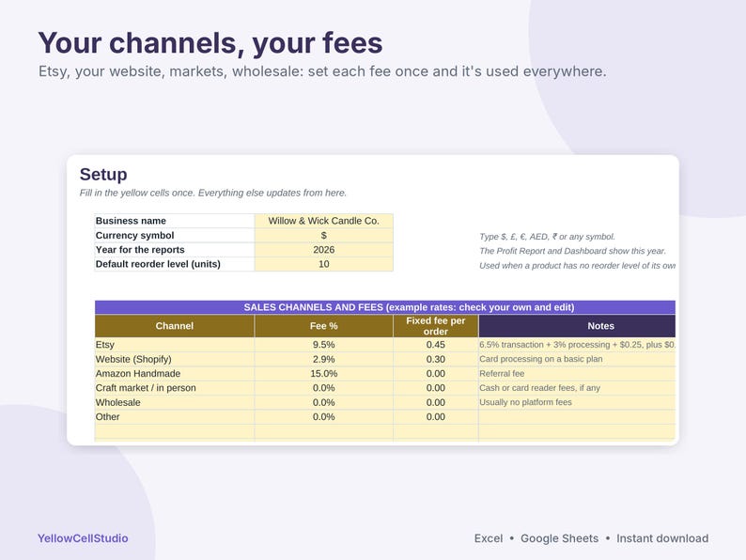Viewport: 746px width, 560px height.
Task: Click Other row's fixed fee '0.00'
Action: [436, 417]
